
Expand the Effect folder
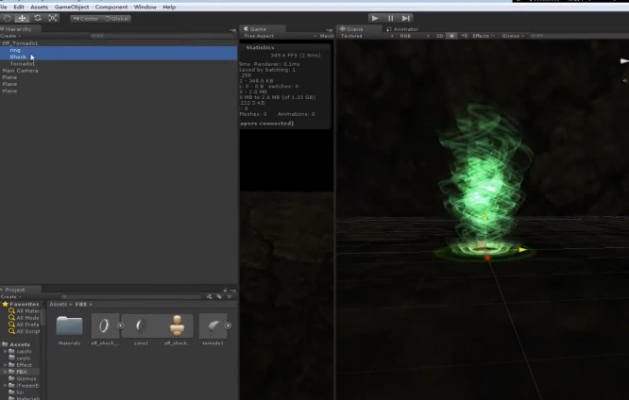(5, 365)
